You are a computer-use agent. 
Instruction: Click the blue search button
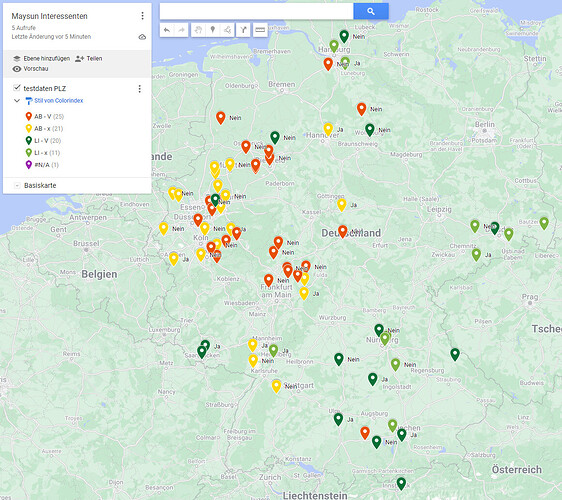pos(371,11)
